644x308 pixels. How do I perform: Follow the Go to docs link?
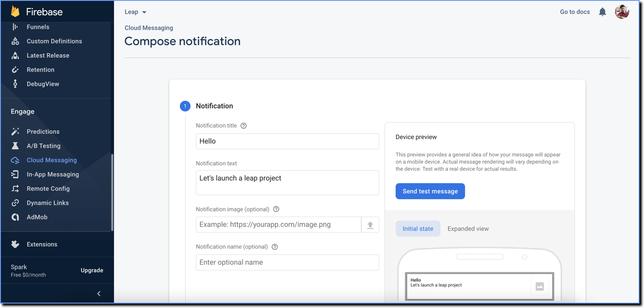pyautogui.click(x=575, y=12)
